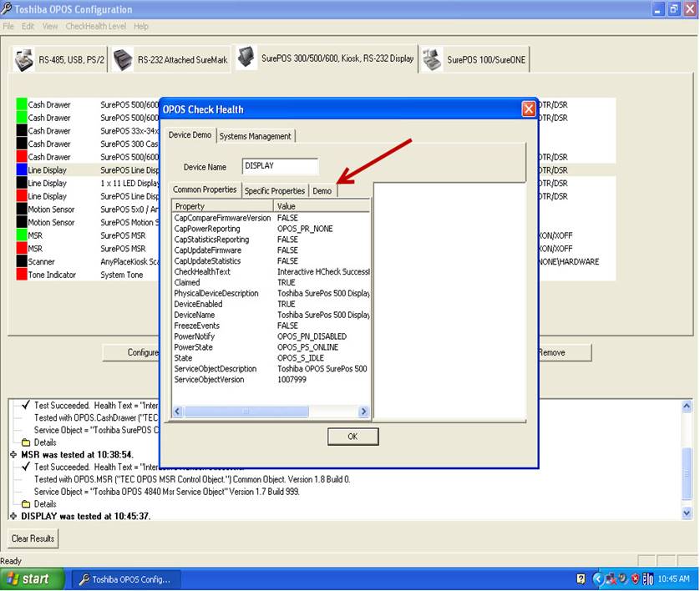Open the RS-485, USB, PS/2 tab
This screenshot has height=591, width=700.
pyautogui.click(x=60, y=60)
